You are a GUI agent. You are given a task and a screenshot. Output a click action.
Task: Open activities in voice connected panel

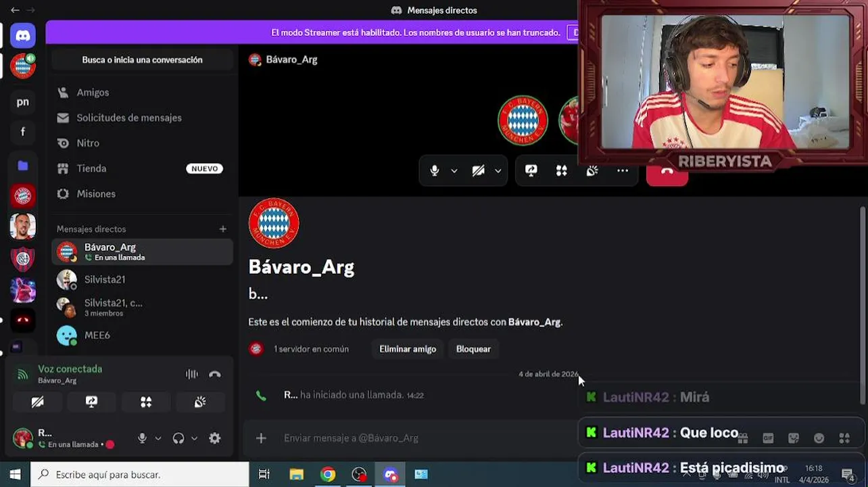pyautogui.click(x=146, y=402)
